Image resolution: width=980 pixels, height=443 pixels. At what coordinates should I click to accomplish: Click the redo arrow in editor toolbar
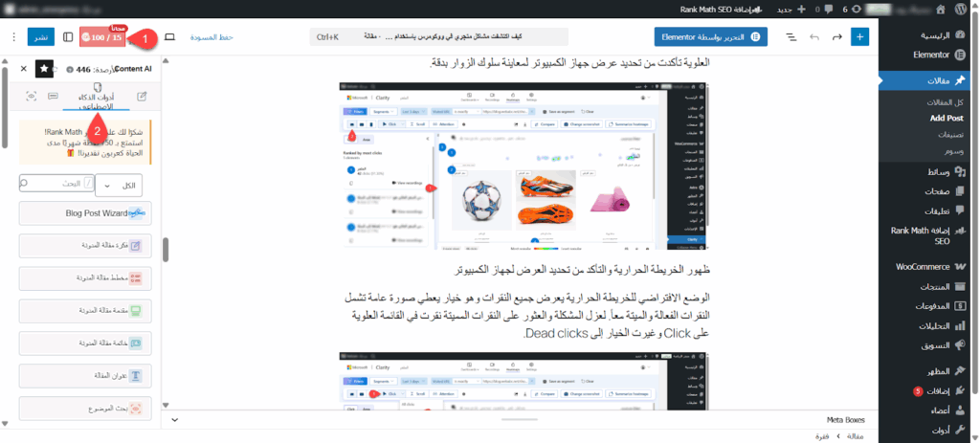(x=836, y=37)
